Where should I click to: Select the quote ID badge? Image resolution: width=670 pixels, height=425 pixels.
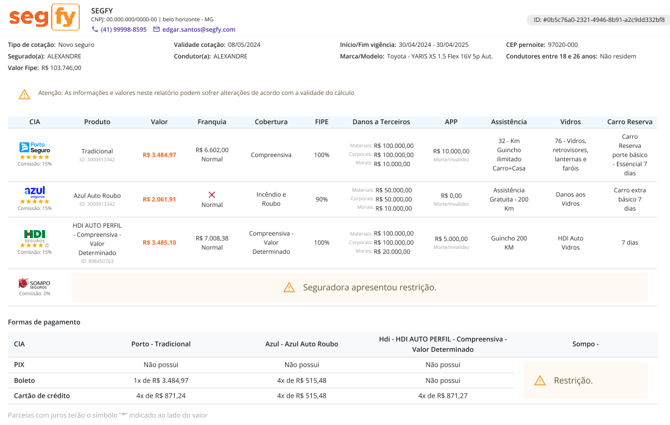point(599,20)
